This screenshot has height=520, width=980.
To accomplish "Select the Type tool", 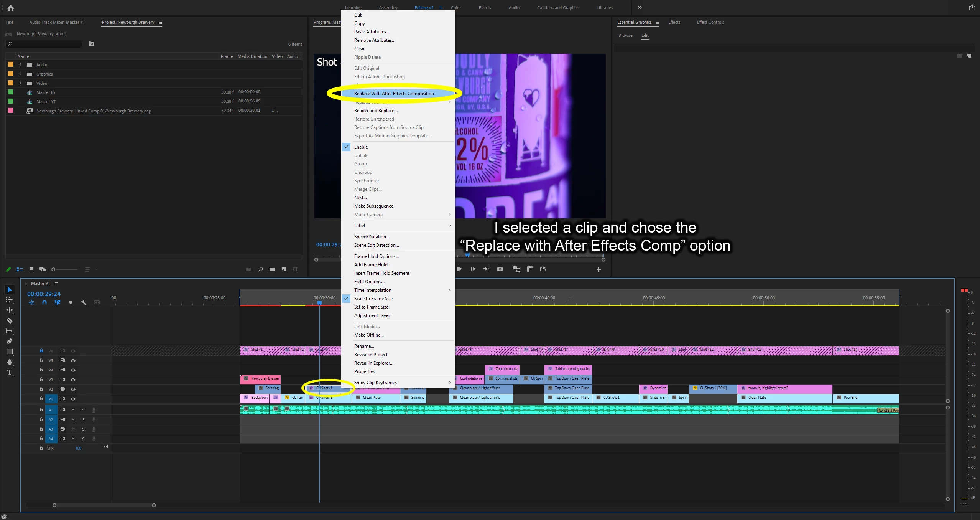I will click(10, 372).
